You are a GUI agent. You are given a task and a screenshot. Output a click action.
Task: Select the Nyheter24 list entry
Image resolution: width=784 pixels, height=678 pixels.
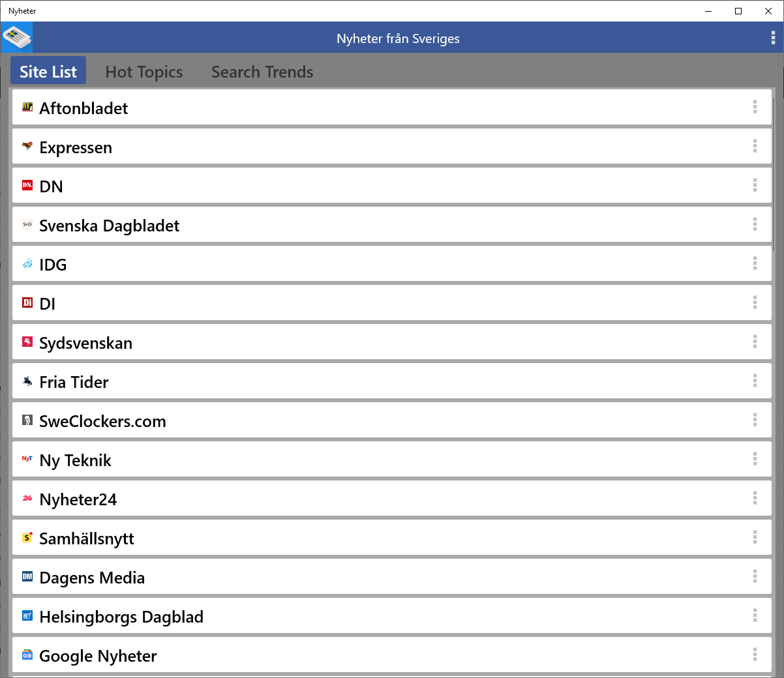[391, 498]
